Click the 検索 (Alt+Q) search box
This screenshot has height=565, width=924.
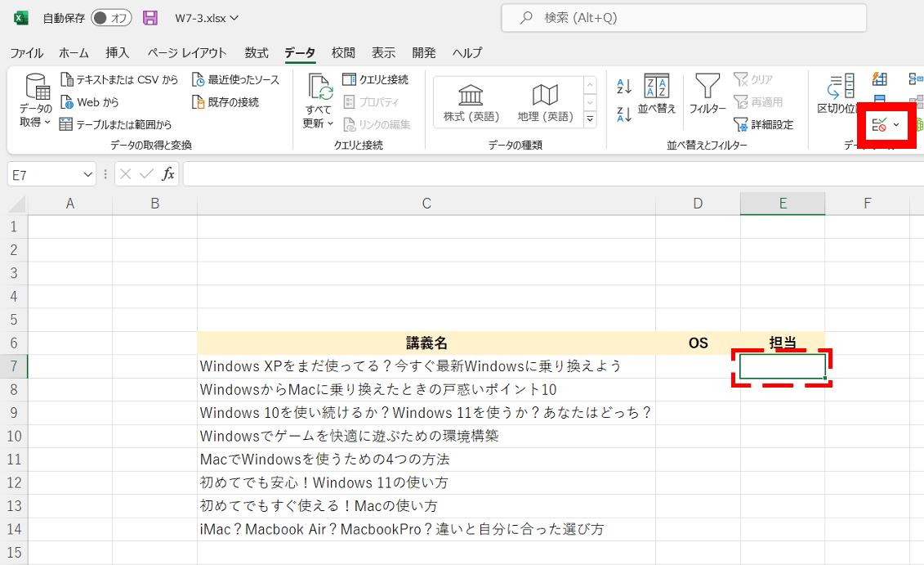click(684, 18)
